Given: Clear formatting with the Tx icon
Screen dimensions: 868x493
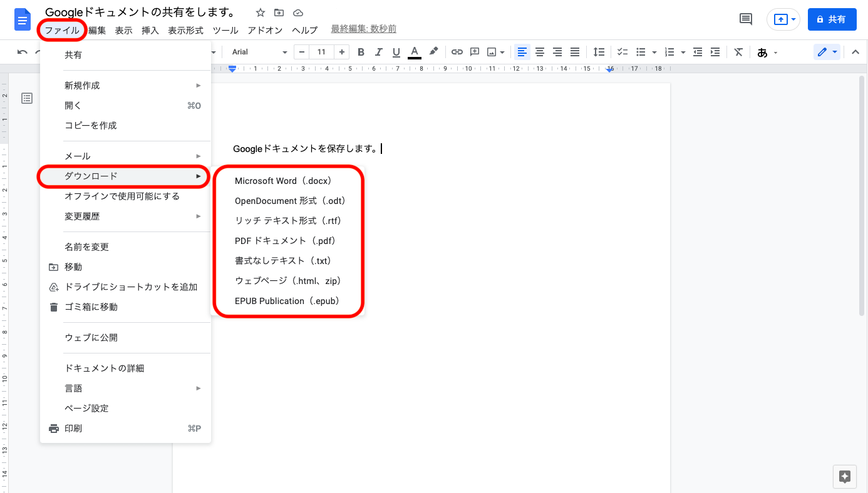Looking at the screenshot, I should 739,53.
